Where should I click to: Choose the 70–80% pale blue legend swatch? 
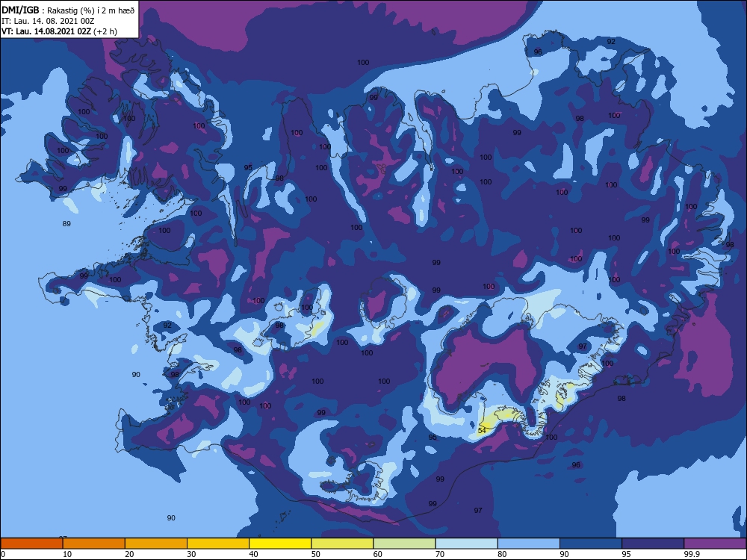(x=467, y=544)
